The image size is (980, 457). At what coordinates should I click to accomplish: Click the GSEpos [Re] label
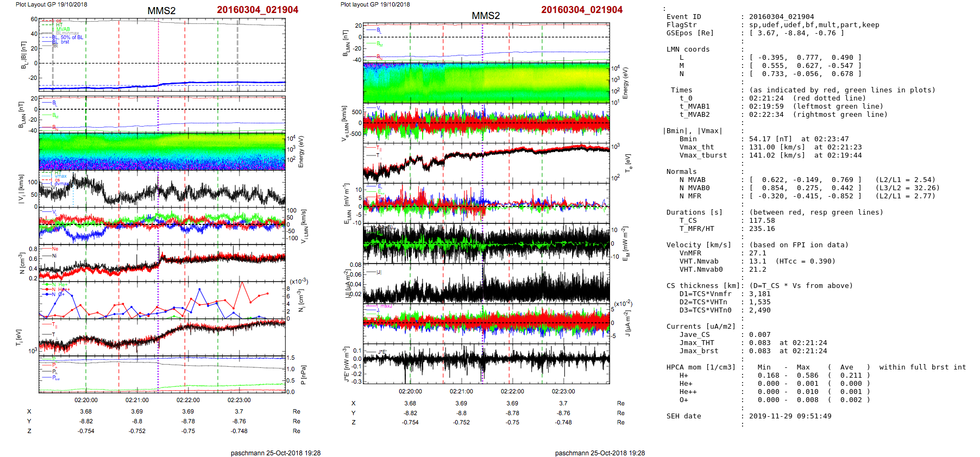point(690,33)
